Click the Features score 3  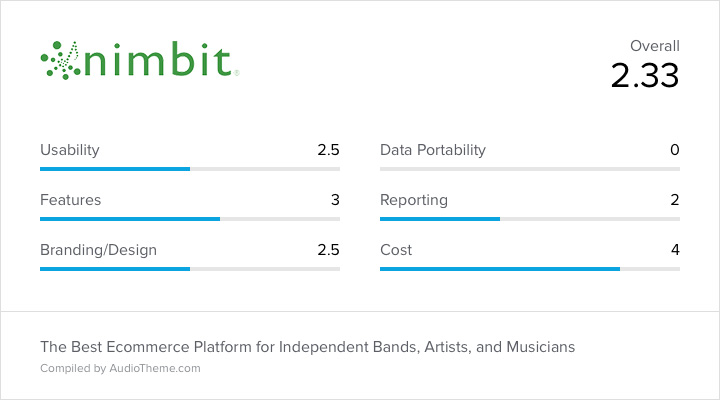335,200
